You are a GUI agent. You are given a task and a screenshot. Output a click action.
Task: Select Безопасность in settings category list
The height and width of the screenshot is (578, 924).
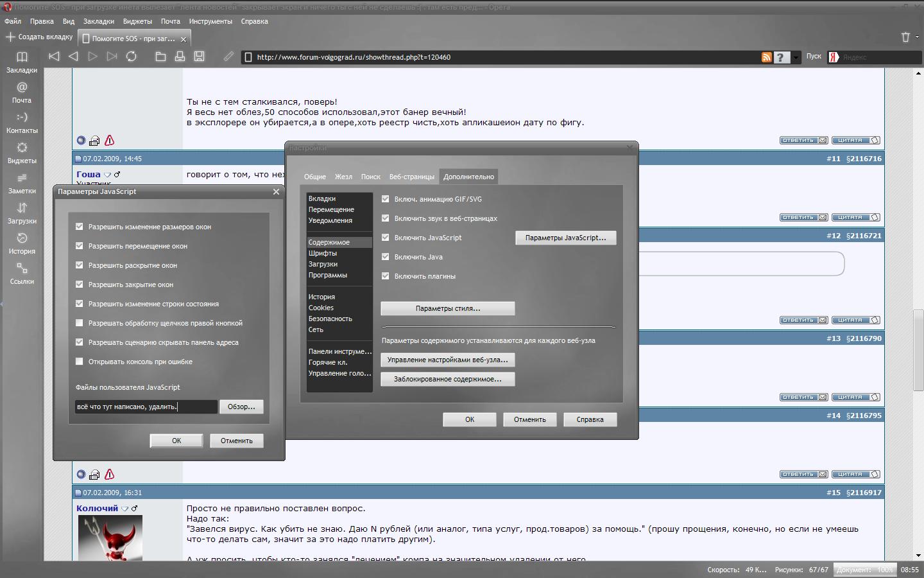[x=339, y=319]
